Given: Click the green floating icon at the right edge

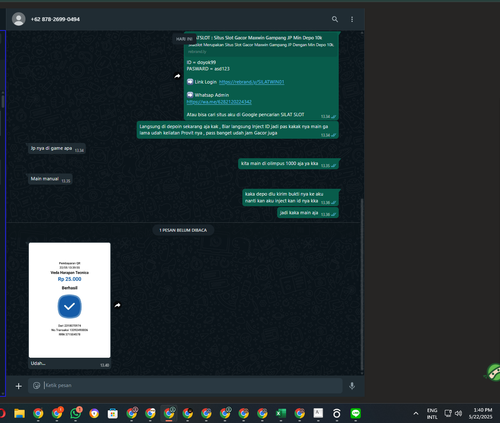Looking at the screenshot, I should pos(493,372).
